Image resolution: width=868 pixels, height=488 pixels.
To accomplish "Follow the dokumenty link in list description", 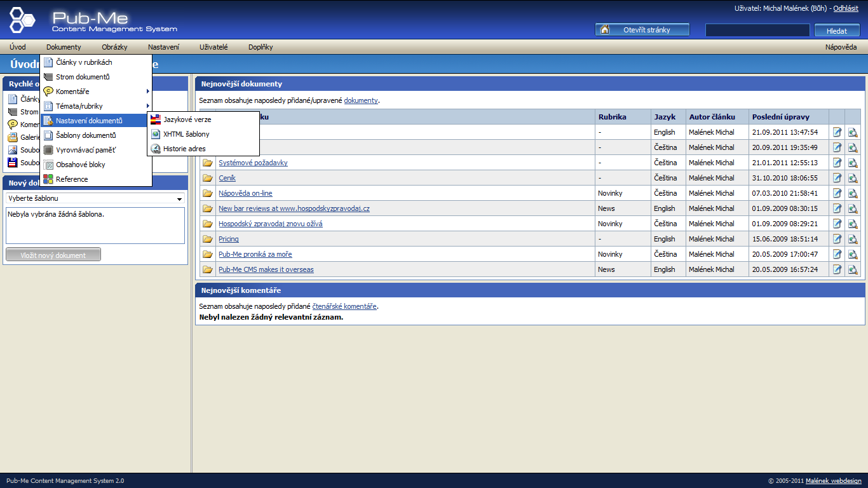I will [x=361, y=100].
